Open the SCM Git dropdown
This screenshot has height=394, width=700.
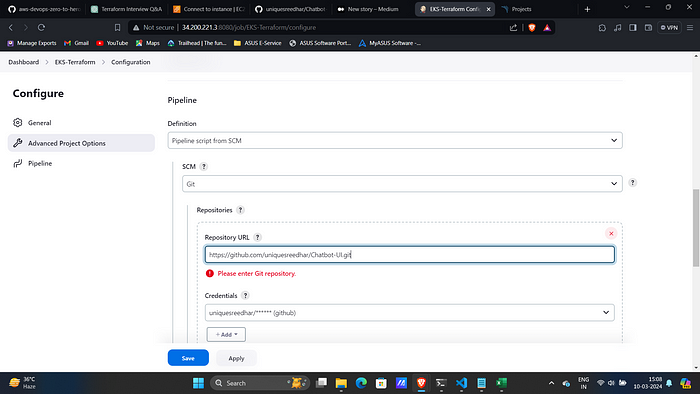pos(402,184)
